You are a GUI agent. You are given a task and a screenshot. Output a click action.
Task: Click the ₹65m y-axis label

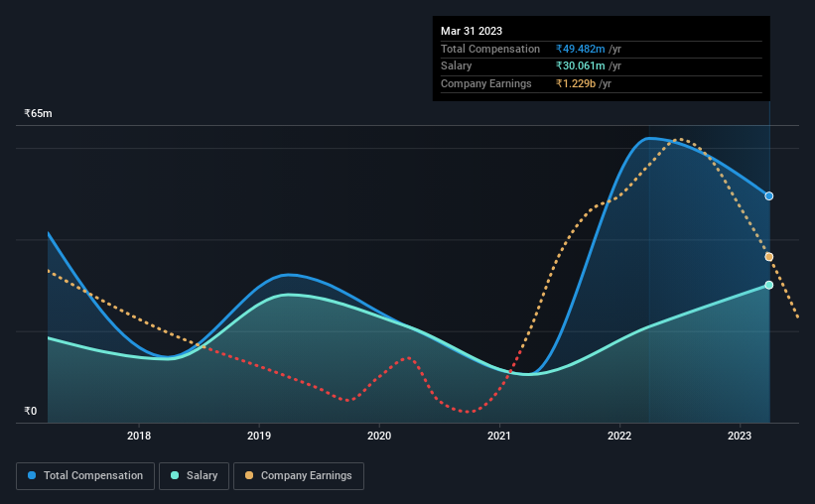[x=38, y=113]
